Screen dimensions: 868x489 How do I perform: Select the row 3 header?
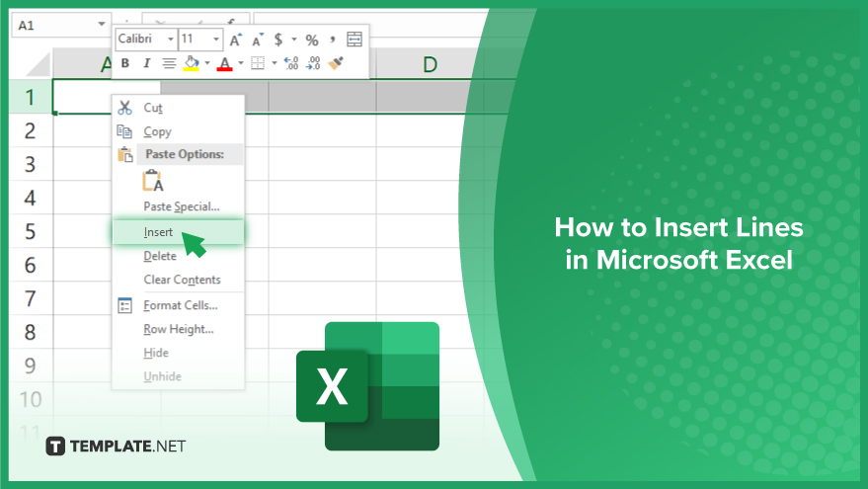click(31, 164)
